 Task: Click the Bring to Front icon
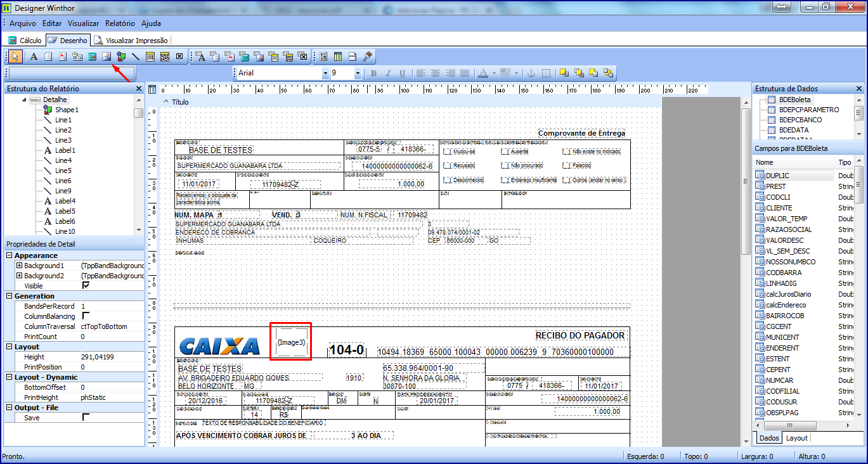[x=564, y=73]
